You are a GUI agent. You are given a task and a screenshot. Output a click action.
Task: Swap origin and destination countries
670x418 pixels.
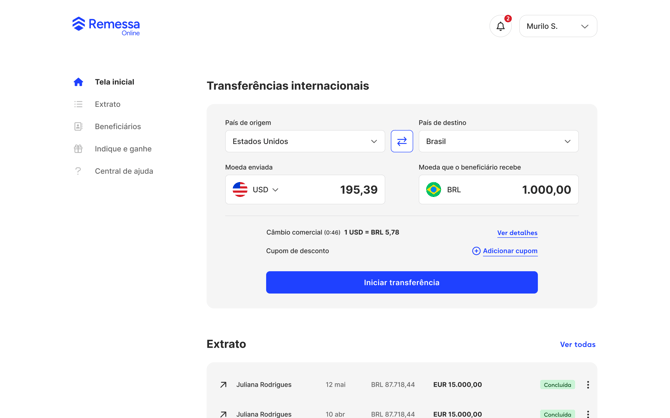pos(402,141)
